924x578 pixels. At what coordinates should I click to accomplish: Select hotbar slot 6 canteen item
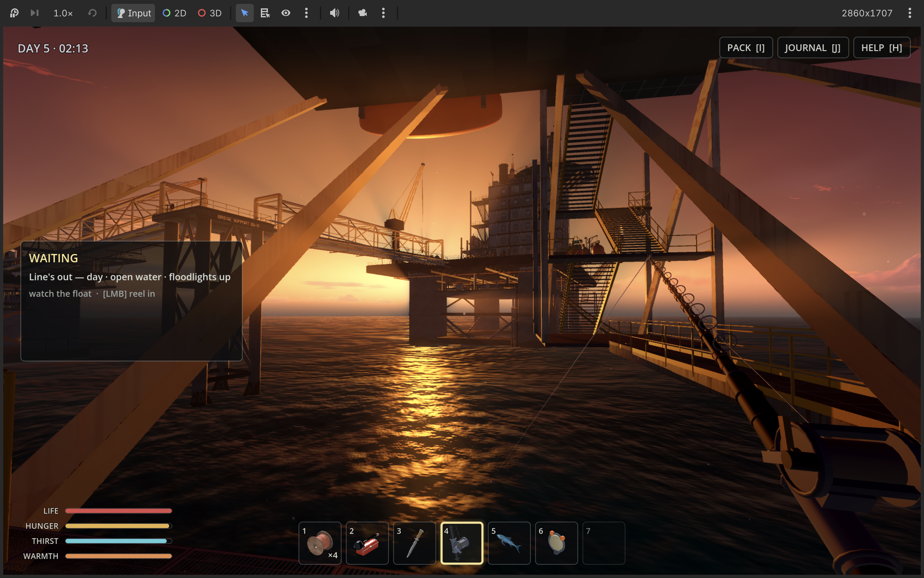[557, 543]
